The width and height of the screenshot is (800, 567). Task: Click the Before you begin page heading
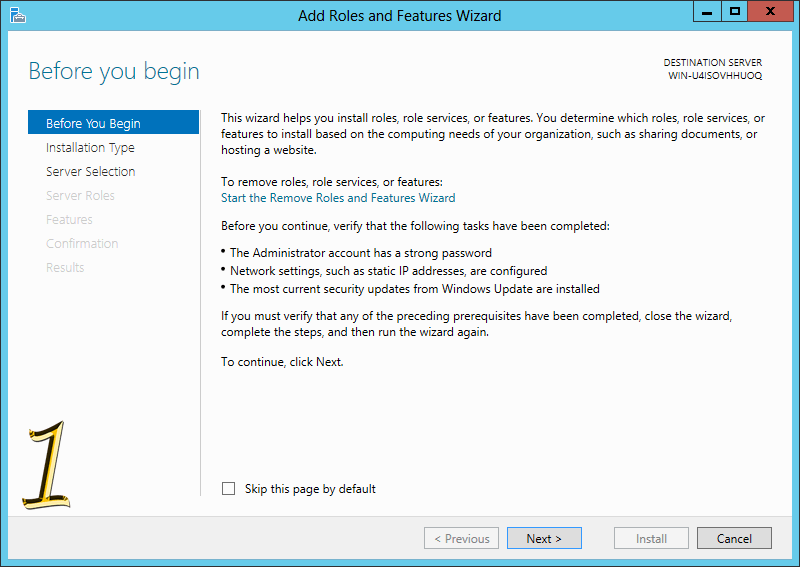tap(114, 71)
